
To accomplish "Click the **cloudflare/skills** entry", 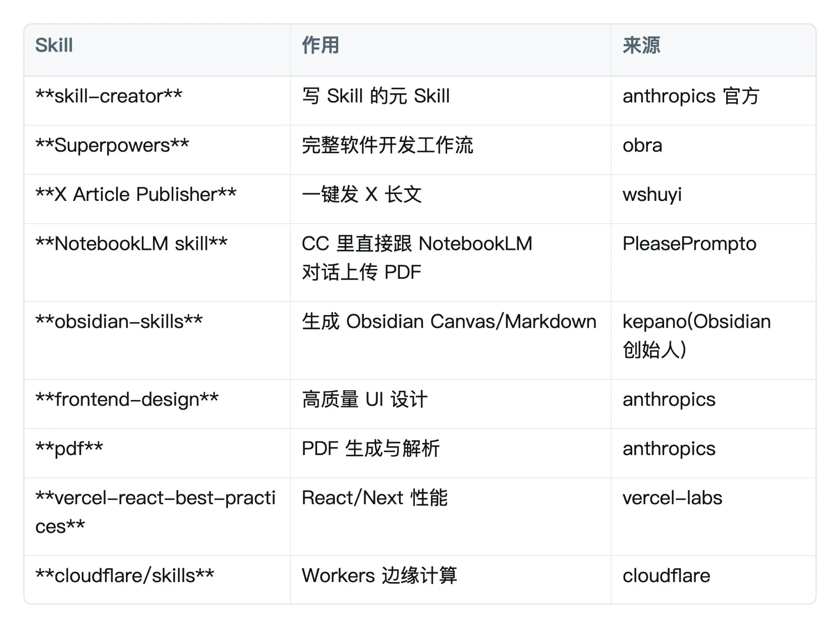I will [x=125, y=576].
